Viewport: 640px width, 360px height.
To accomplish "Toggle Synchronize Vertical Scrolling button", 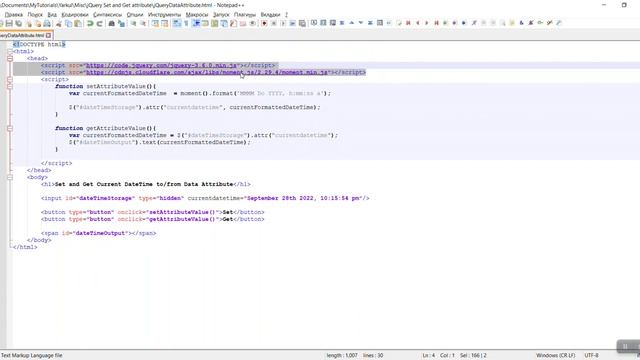I will click(x=155, y=23).
